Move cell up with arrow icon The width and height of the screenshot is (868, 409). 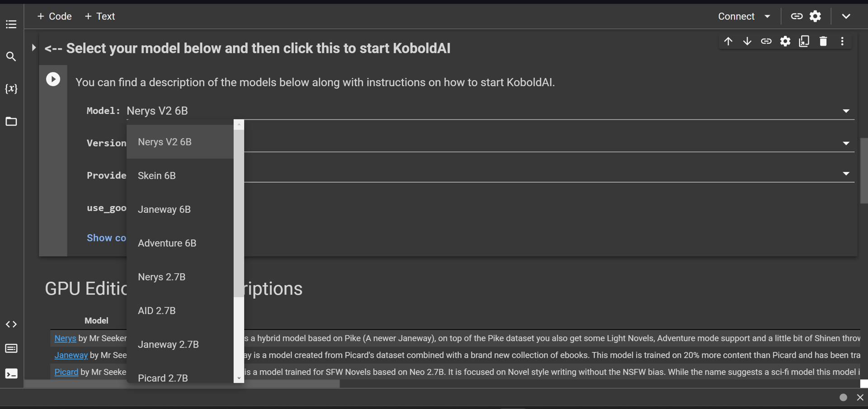[728, 42]
